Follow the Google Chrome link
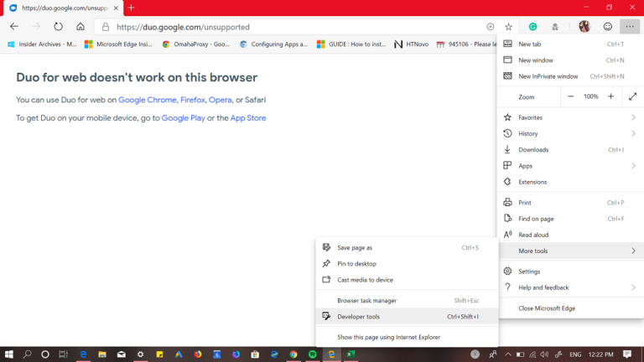The height and width of the screenshot is (362, 644). click(148, 100)
